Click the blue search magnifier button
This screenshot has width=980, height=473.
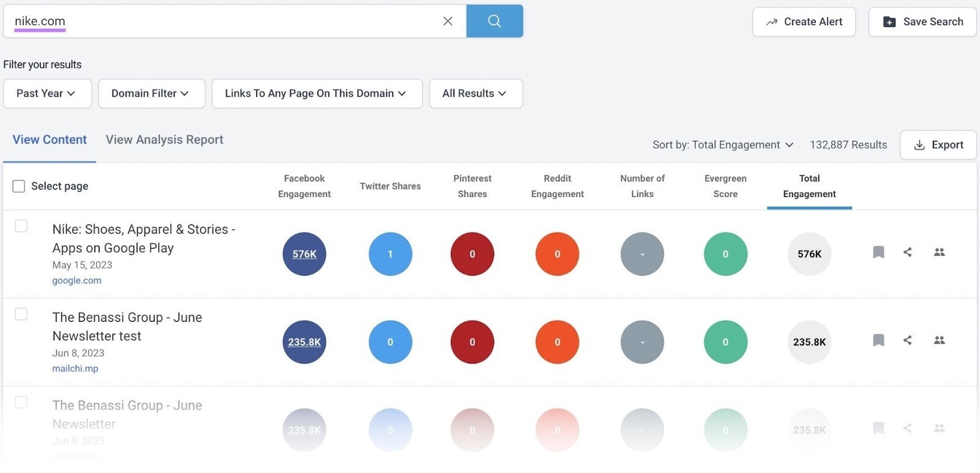[494, 21]
